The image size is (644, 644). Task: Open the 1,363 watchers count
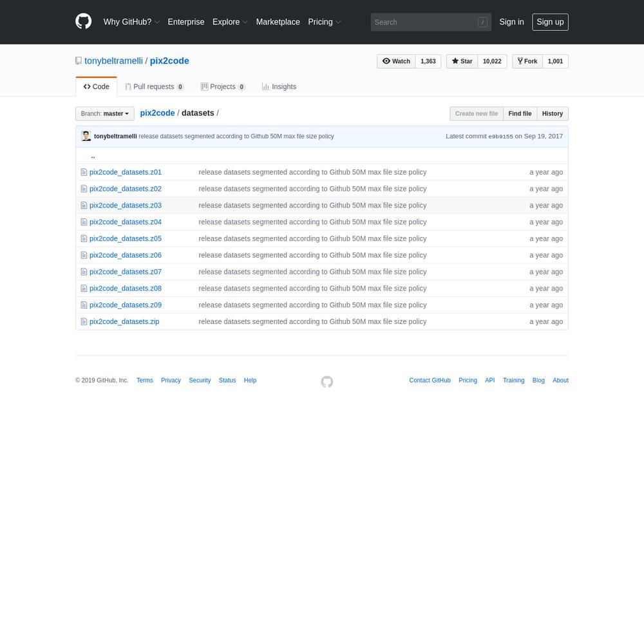428,61
